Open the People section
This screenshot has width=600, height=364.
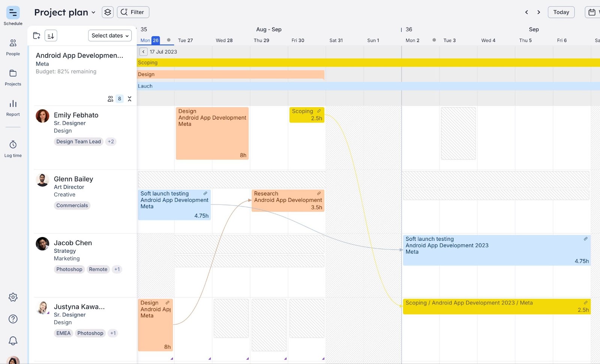13,43
